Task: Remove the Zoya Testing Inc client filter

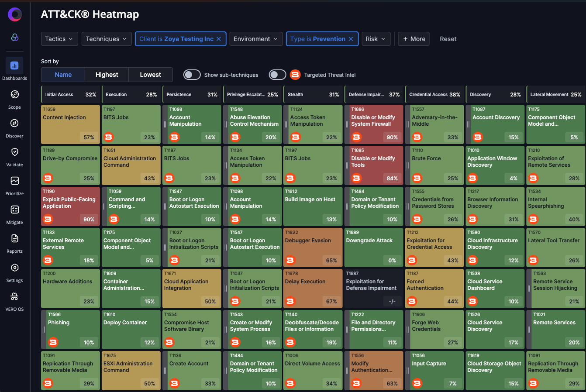Action: click(x=219, y=39)
